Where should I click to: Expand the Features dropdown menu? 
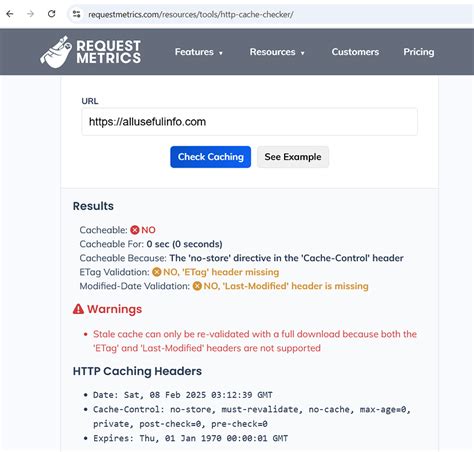point(199,52)
